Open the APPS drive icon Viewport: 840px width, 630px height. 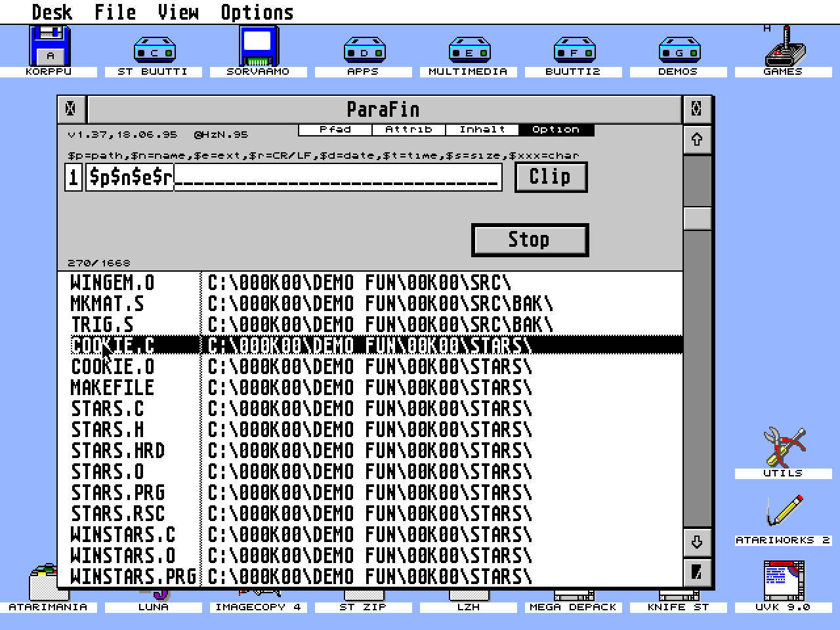pyautogui.click(x=363, y=49)
